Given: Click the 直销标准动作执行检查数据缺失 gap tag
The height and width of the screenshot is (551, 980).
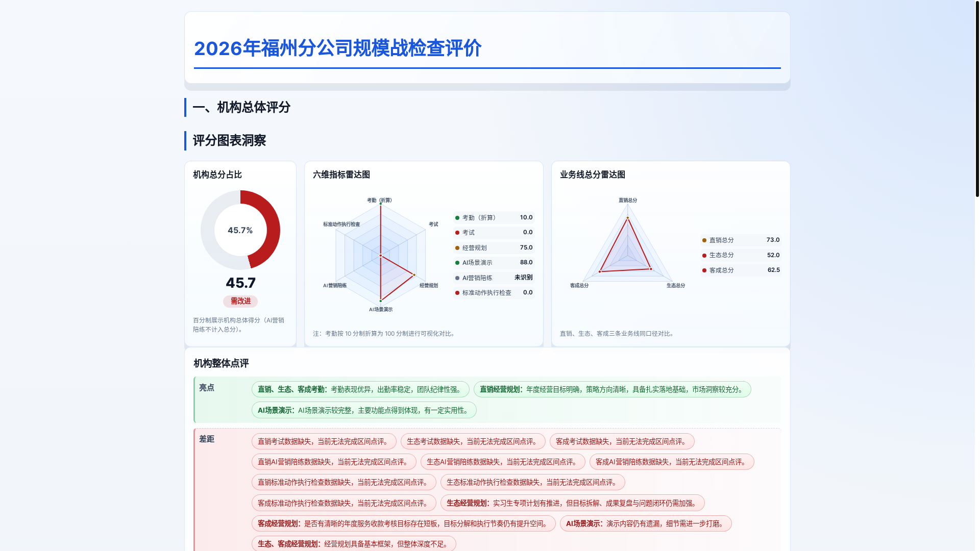Looking at the screenshot, I should pyautogui.click(x=344, y=482).
